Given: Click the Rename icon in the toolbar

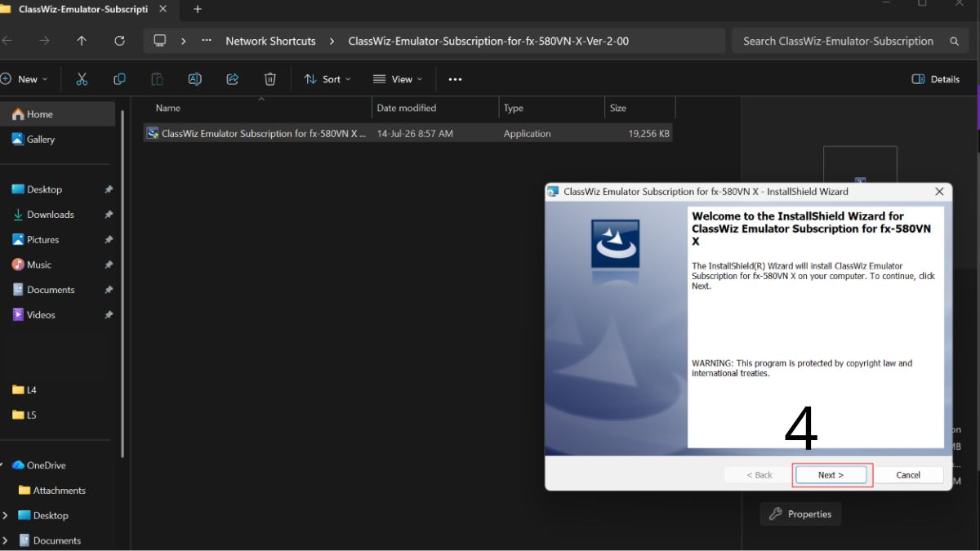Looking at the screenshot, I should pos(194,79).
